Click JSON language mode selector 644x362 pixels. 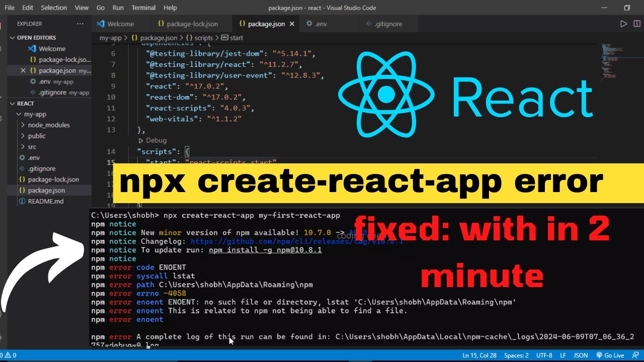tap(581, 355)
